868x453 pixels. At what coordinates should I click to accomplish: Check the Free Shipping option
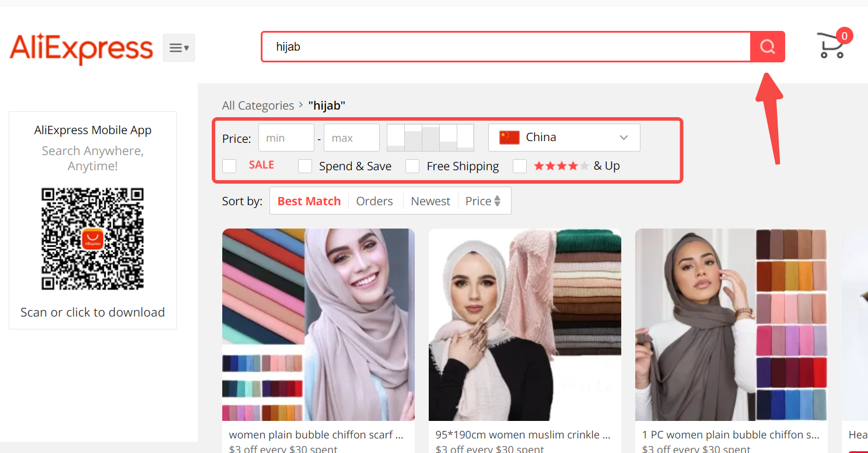point(412,166)
